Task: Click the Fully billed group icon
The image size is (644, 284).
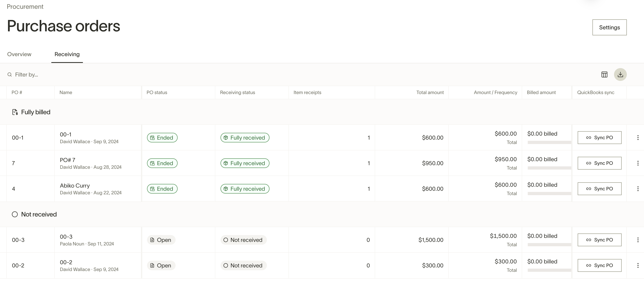Action: (15, 112)
